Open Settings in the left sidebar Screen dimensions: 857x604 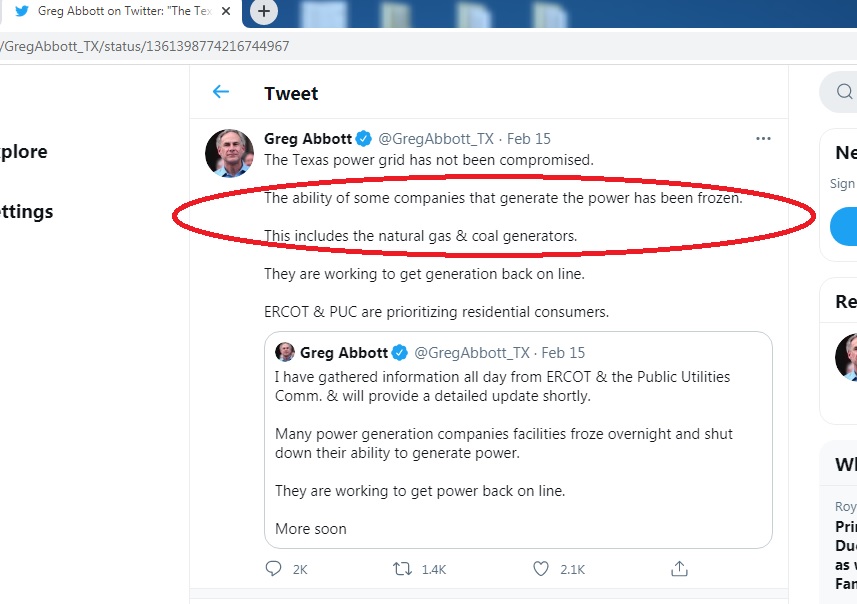(x=27, y=212)
